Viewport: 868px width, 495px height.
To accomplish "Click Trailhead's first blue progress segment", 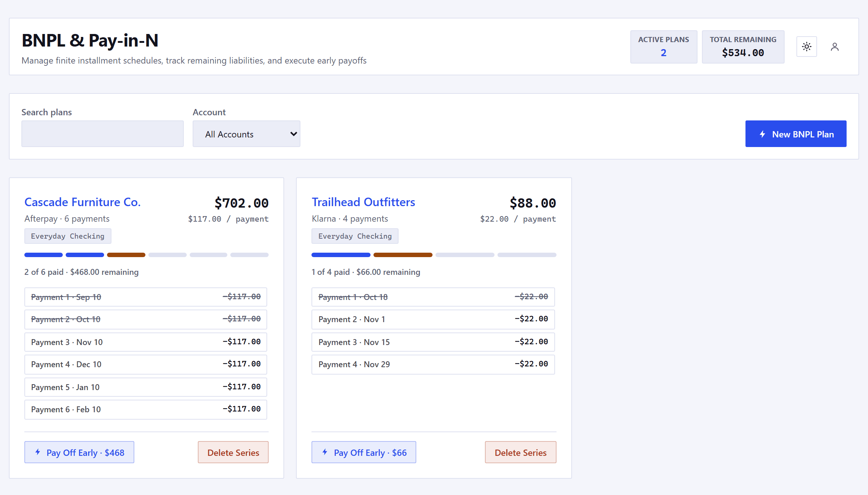I will coord(341,255).
